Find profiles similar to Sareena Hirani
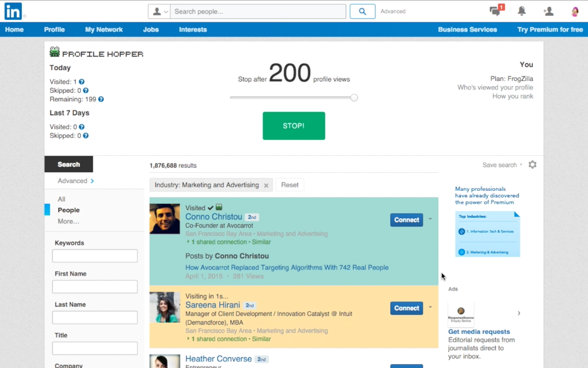This screenshot has height=368, width=588. 261,339
